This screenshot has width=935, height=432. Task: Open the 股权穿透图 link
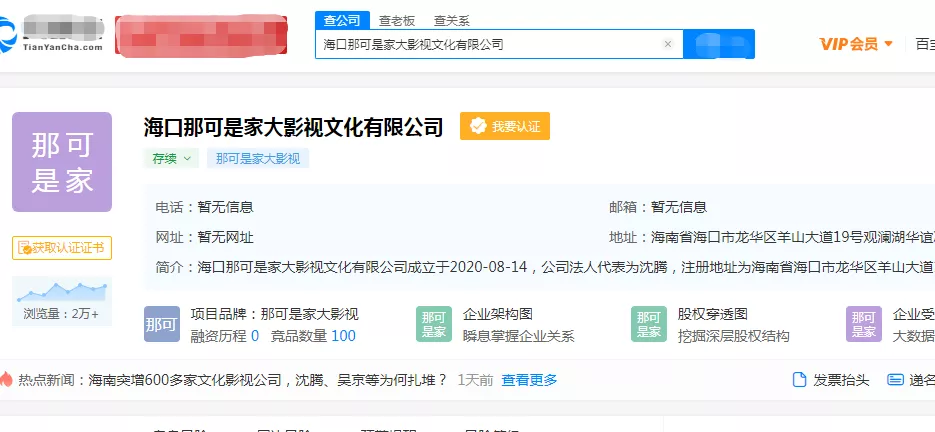[x=712, y=314]
